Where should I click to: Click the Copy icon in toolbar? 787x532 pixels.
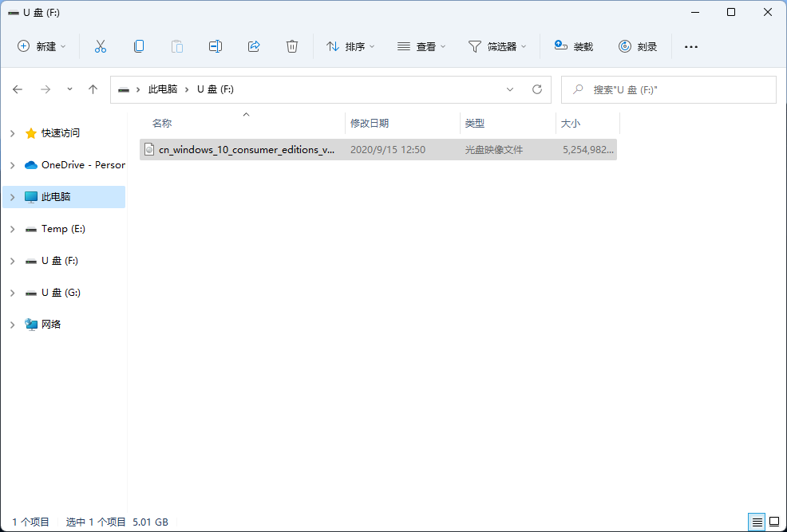point(139,46)
